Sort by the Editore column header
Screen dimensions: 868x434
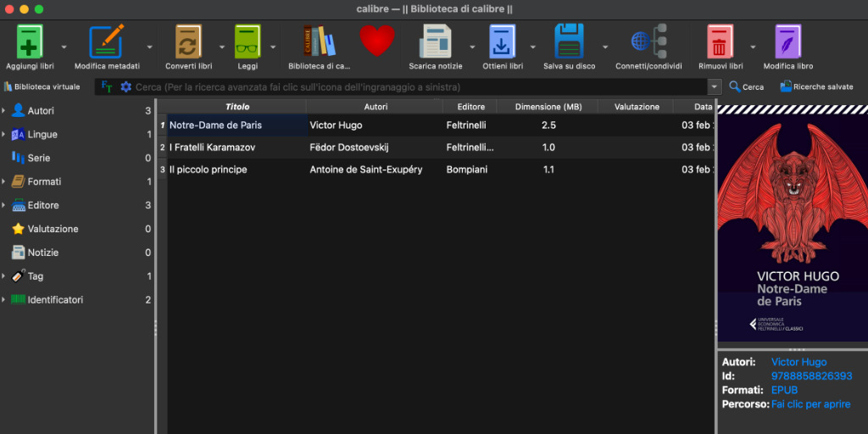tap(471, 107)
